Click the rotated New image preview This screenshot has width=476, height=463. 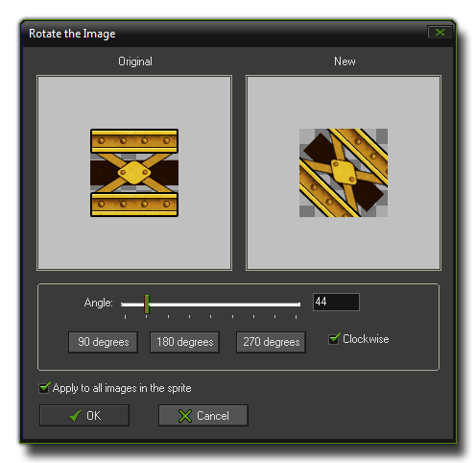tap(344, 173)
